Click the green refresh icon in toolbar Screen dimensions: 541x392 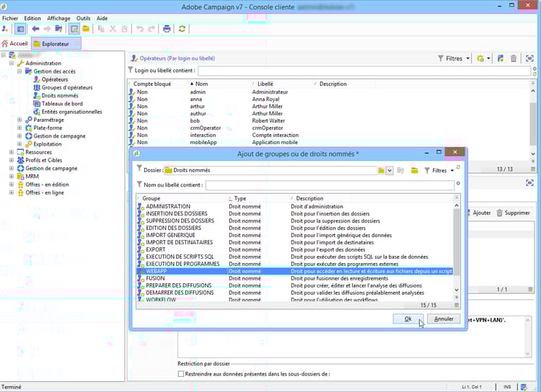click(x=182, y=29)
